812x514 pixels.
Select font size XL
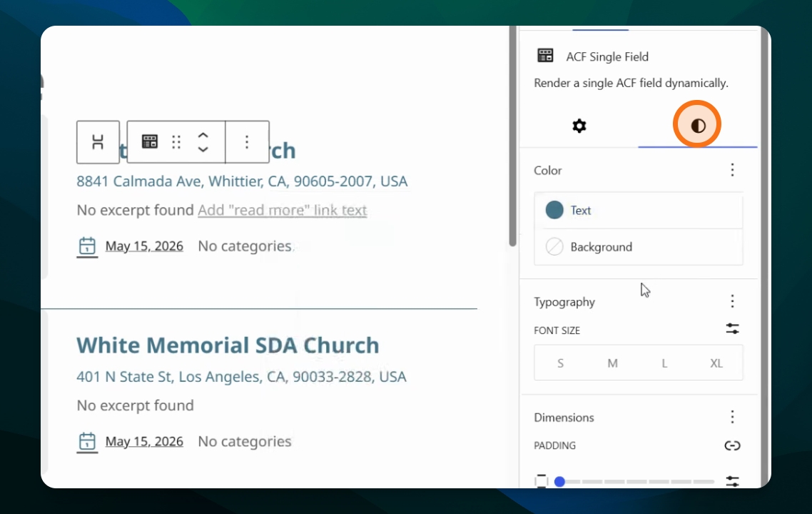click(x=716, y=363)
